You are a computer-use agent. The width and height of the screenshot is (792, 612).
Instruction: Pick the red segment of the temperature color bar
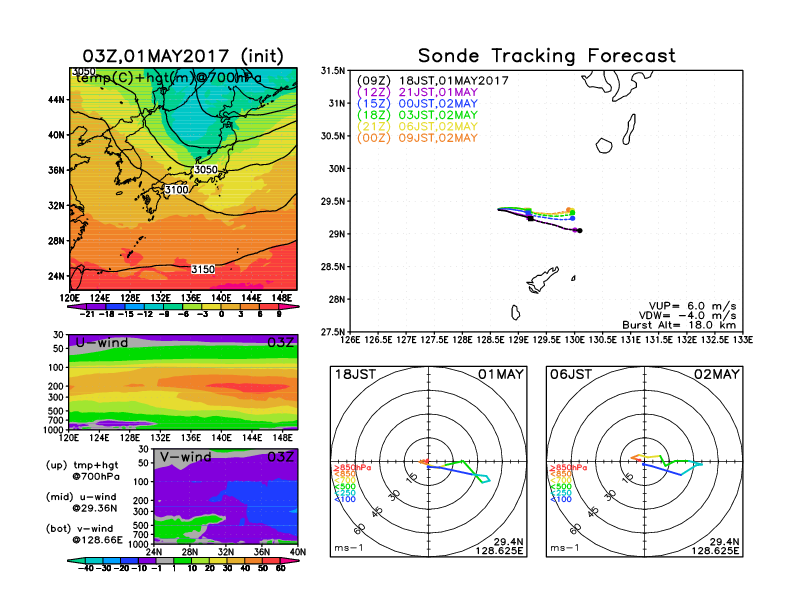270,307
